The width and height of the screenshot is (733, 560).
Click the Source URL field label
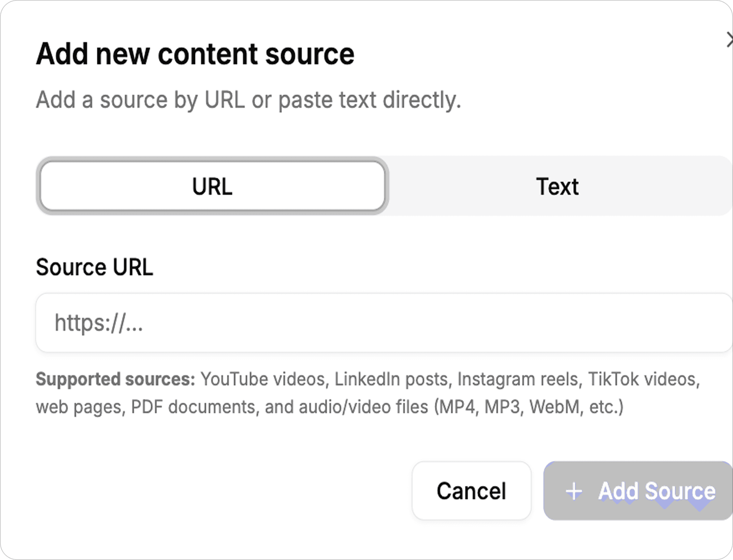pos(94,267)
